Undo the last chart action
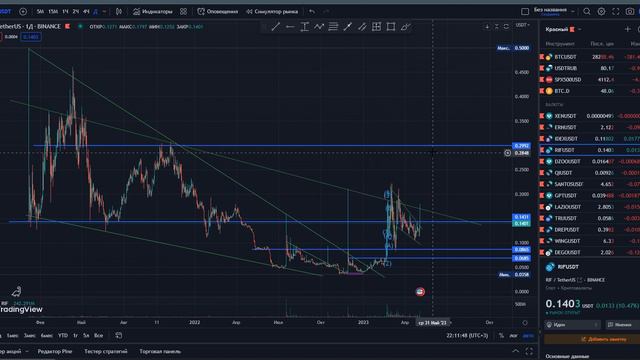Image resolution: width=640 pixels, height=360 pixels. (x=312, y=11)
